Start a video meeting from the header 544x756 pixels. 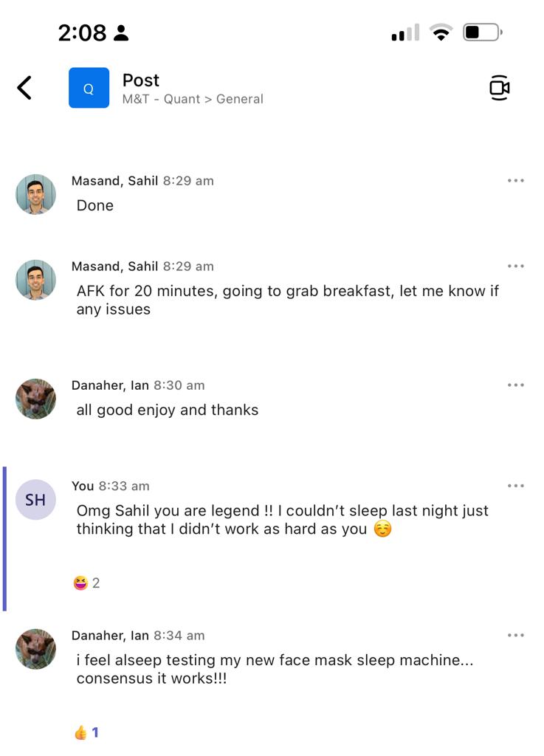pos(500,88)
